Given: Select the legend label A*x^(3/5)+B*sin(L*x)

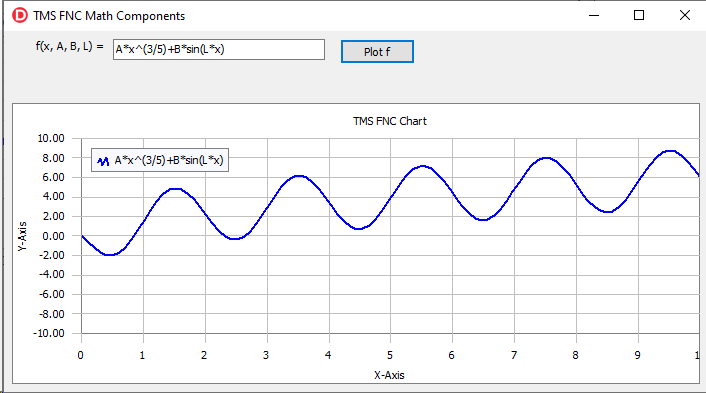Looking at the screenshot, I should 169,160.
